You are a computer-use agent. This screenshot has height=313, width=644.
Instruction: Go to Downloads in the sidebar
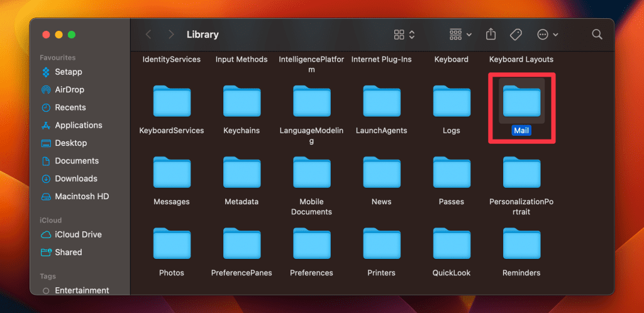pos(75,178)
